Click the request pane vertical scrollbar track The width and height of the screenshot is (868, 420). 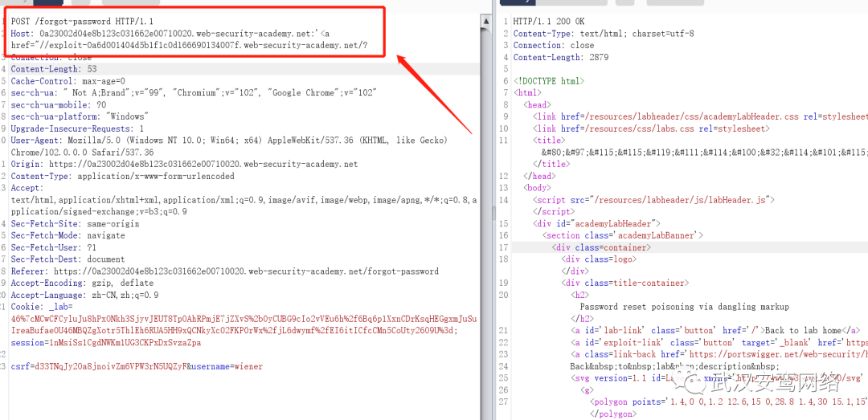coord(485,222)
